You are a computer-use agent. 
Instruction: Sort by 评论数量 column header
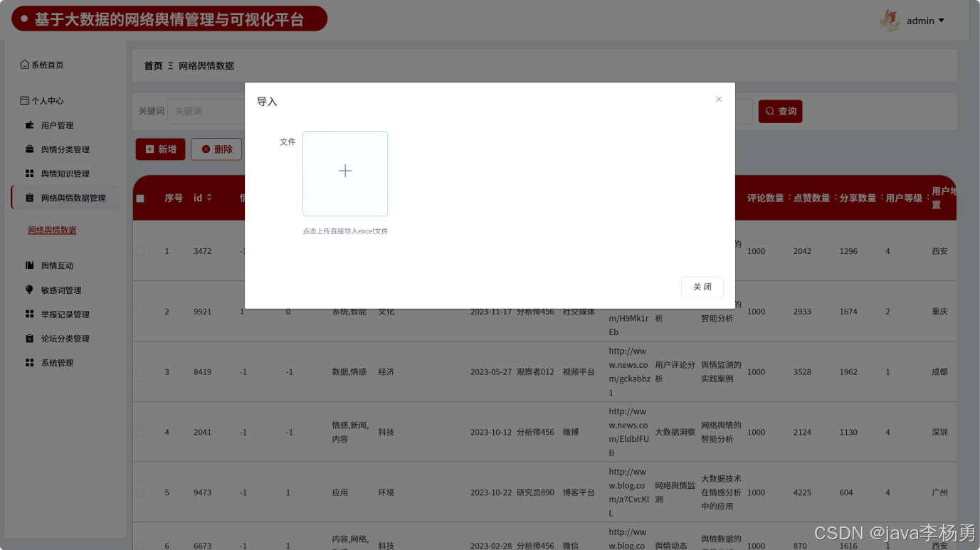(x=768, y=198)
